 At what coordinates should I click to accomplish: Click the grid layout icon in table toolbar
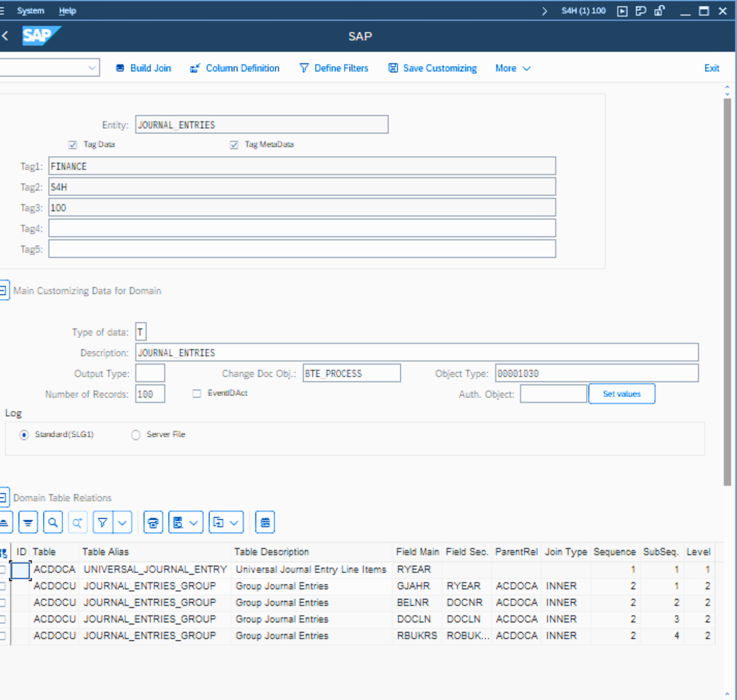pyautogui.click(x=265, y=523)
